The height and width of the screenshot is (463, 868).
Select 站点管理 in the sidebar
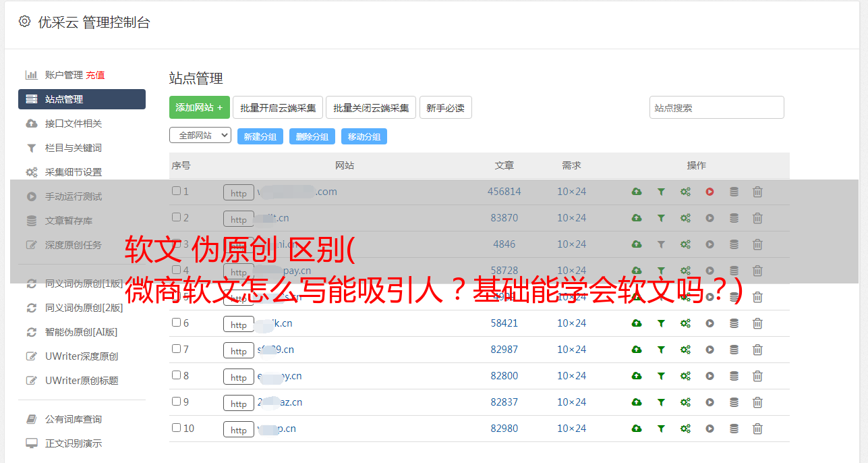[x=82, y=99]
